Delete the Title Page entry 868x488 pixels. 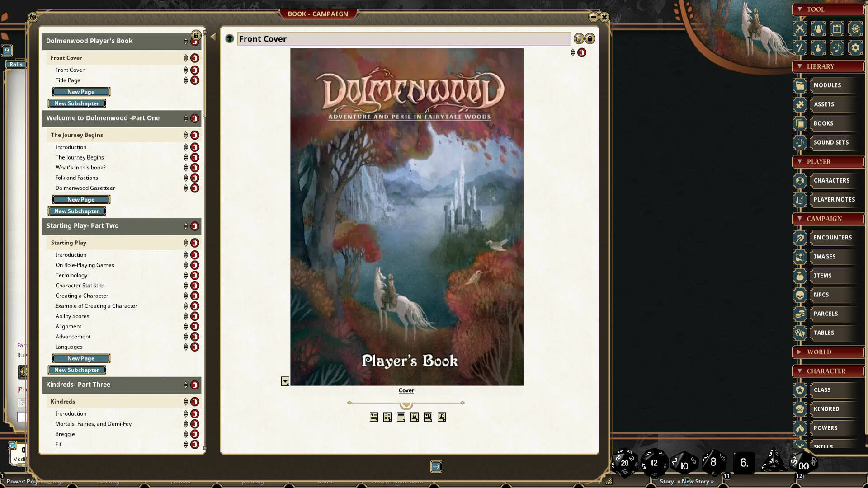[x=195, y=80]
